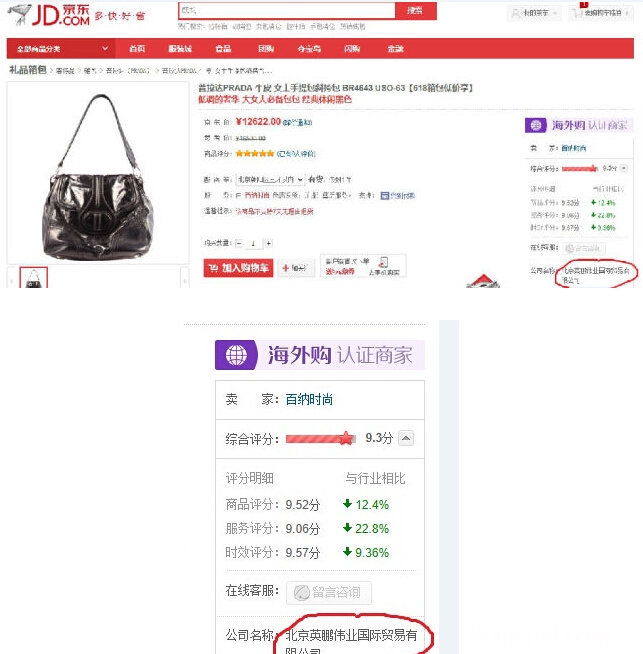
Task: Click the 留言咨询 chat icon button
Action: coord(329,593)
